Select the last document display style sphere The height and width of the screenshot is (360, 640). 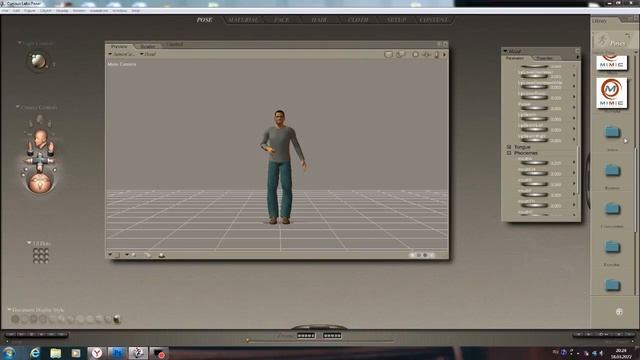coord(117,319)
